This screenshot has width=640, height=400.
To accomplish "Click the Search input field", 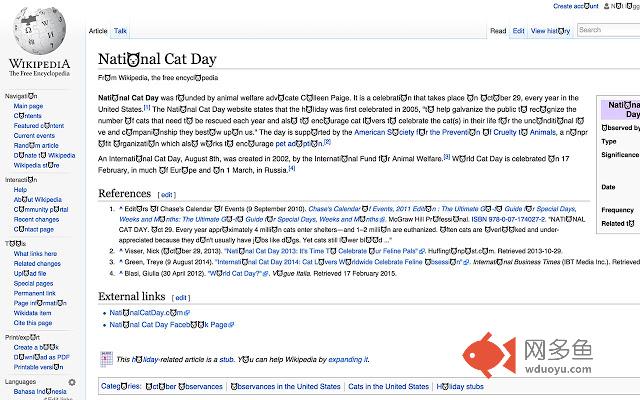I will pos(609,30).
